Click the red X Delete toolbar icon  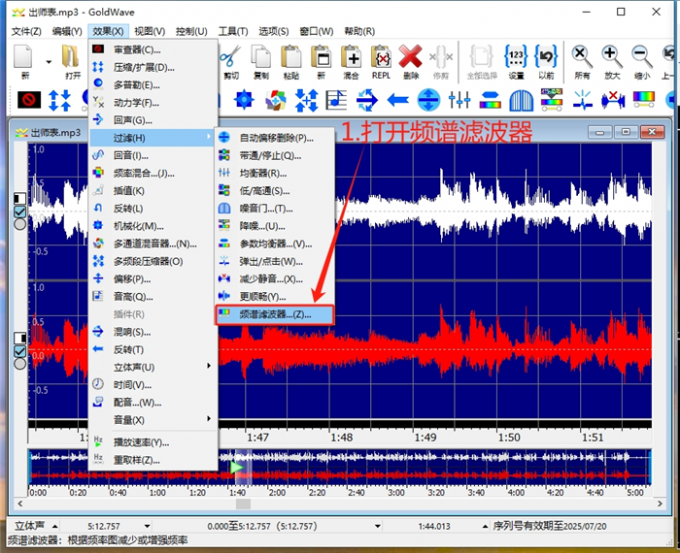point(411,56)
